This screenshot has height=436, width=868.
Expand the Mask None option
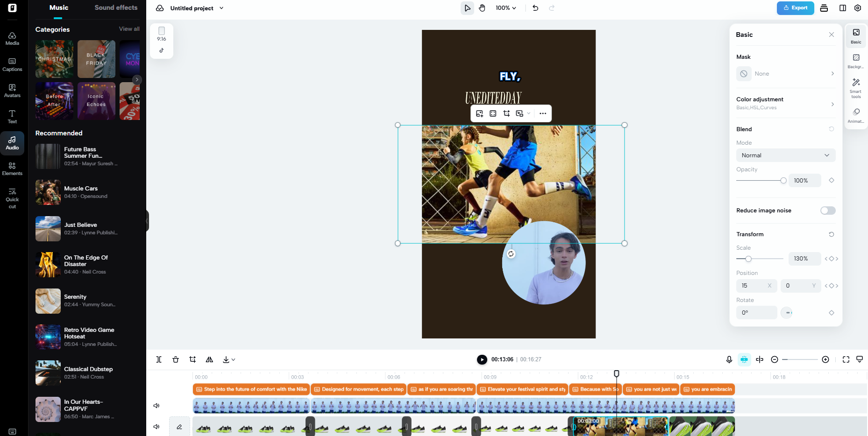pyautogui.click(x=786, y=74)
